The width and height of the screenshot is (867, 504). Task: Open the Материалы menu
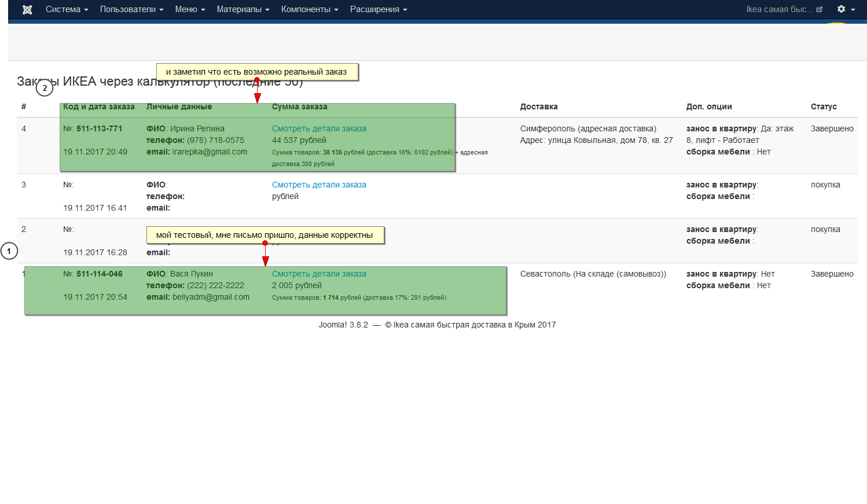(x=243, y=9)
